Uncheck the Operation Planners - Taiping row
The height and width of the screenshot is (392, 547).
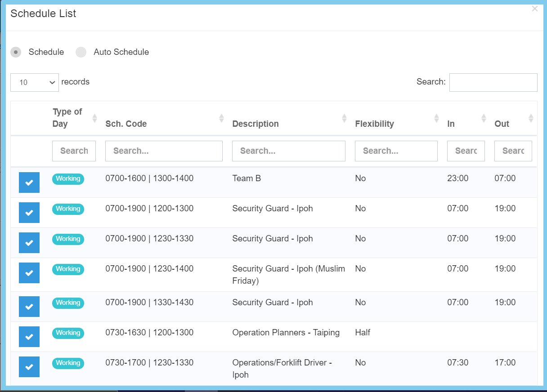[x=29, y=337]
